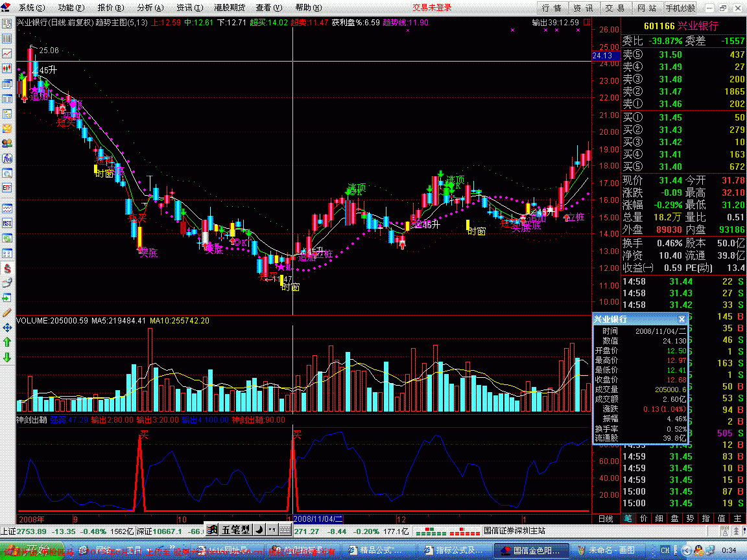The height and width of the screenshot is (560, 747).
Task: Switch to the 盘 tab in quote panel
Action: (x=674, y=519)
